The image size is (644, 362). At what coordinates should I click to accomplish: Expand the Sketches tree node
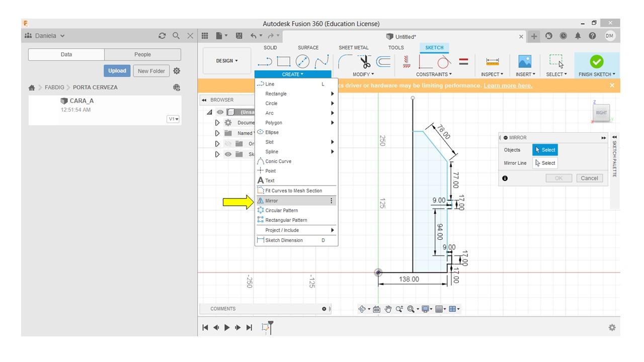(217, 154)
